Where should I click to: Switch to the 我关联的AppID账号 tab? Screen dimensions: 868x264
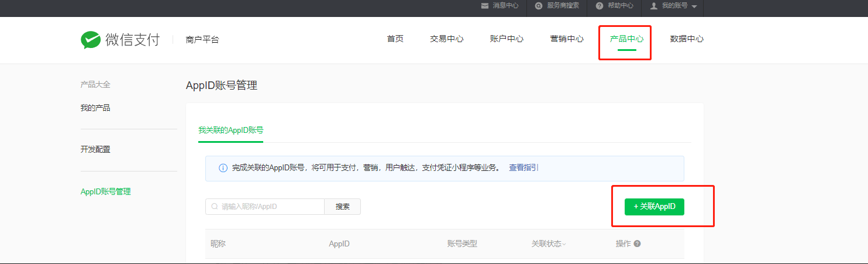230,130
